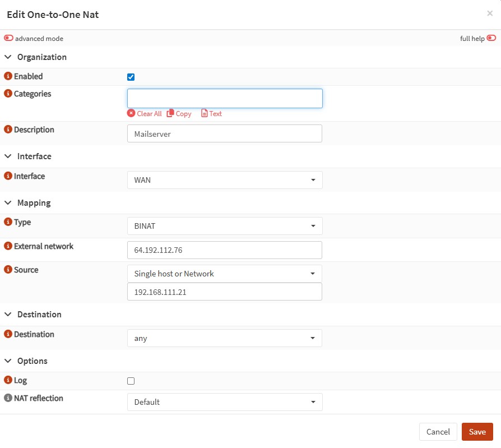The width and height of the screenshot is (501, 448).
Task: Open the Interface dropdown showing WAN
Action: 224,180
